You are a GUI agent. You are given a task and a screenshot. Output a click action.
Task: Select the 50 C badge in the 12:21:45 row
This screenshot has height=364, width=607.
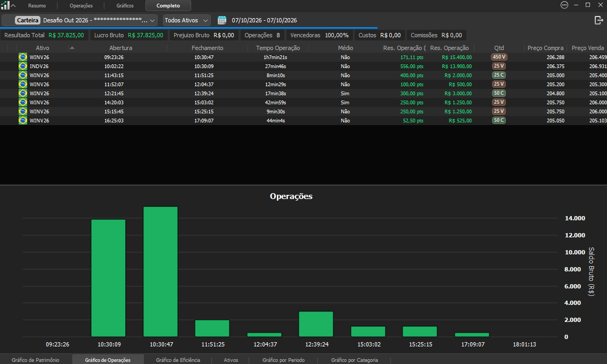pyautogui.click(x=498, y=93)
